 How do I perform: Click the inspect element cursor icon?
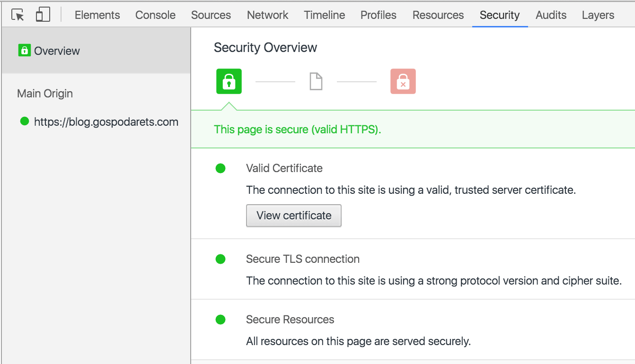click(18, 15)
